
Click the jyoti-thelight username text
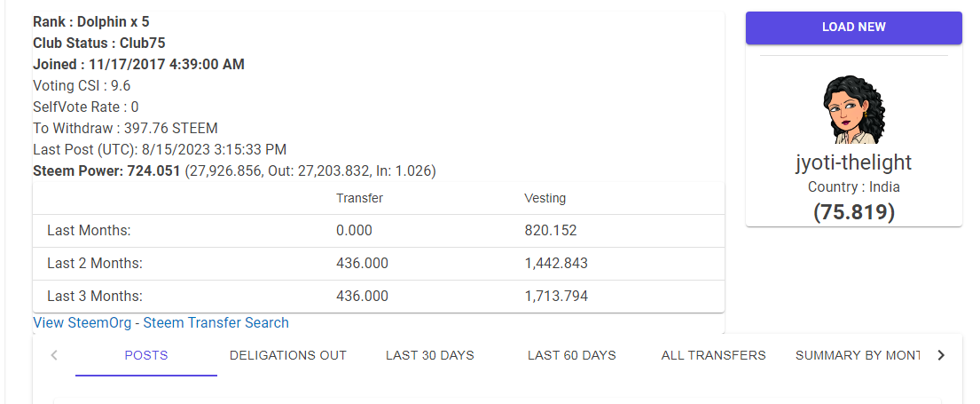pyautogui.click(x=853, y=163)
